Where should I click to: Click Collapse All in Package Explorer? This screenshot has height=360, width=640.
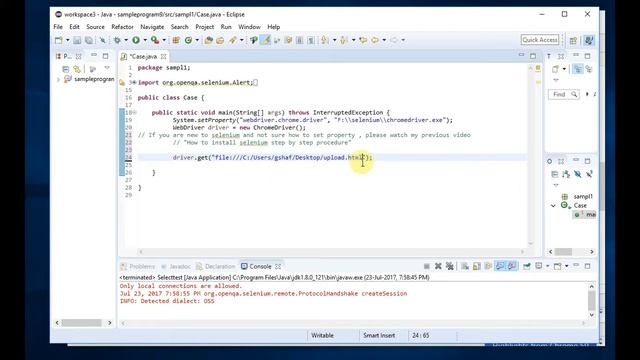[x=65, y=69]
